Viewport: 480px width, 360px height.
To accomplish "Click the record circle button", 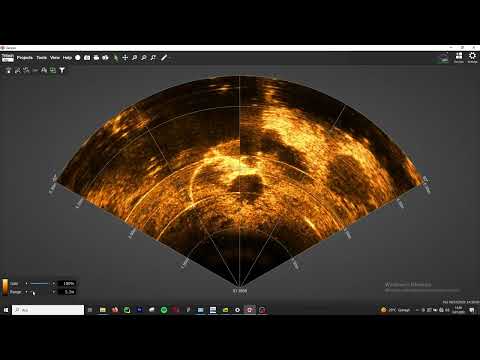I will tap(78, 58).
